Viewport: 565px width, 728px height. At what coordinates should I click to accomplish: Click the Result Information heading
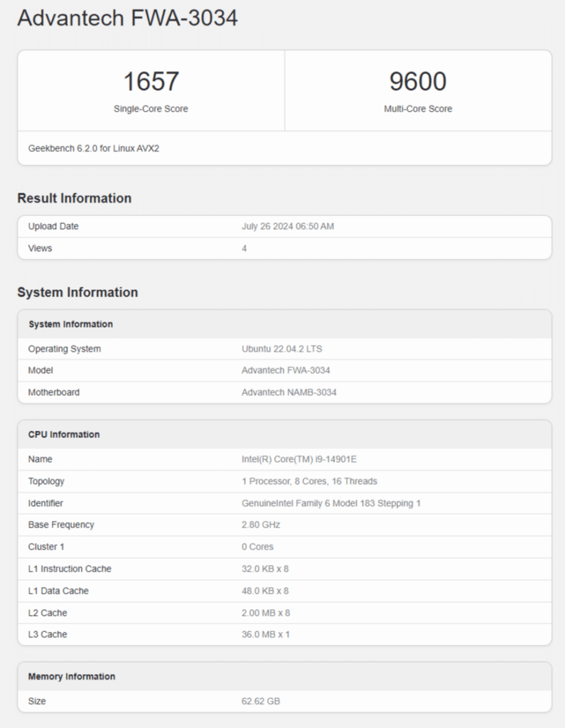coord(75,198)
